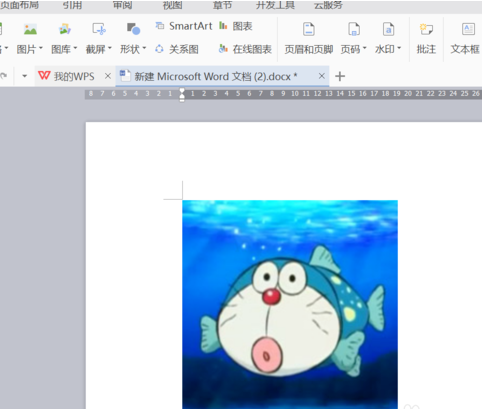Insert 在线图表 online chart

pos(245,49)
